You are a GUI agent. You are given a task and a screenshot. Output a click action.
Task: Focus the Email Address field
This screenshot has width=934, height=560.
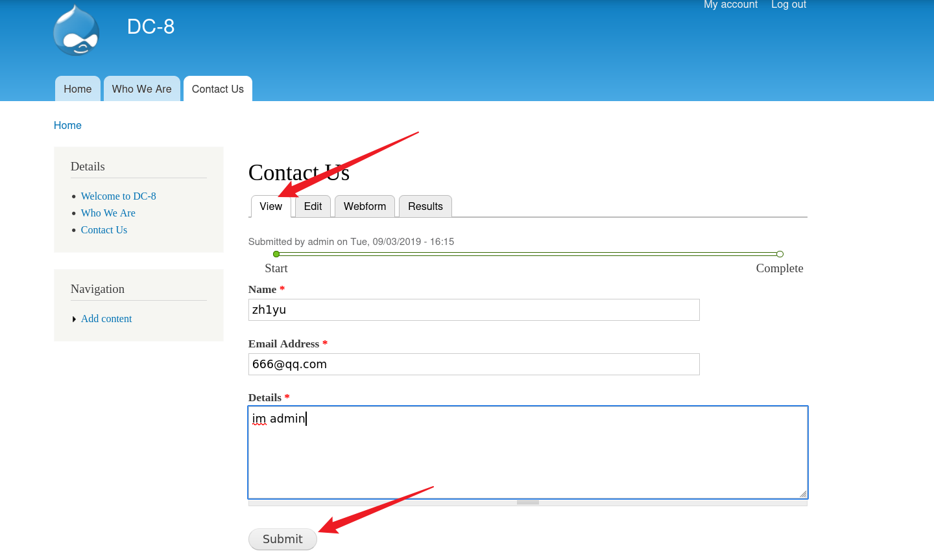tap(473, 364)
